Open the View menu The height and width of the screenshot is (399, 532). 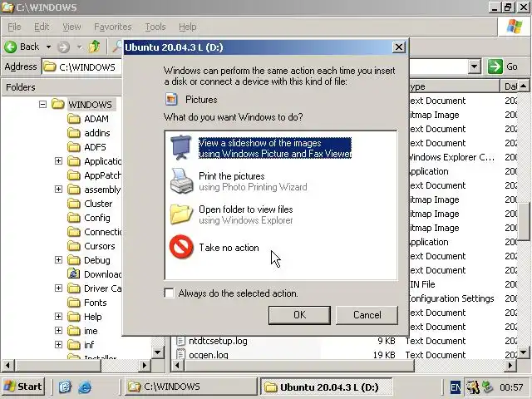pos(72,27)
